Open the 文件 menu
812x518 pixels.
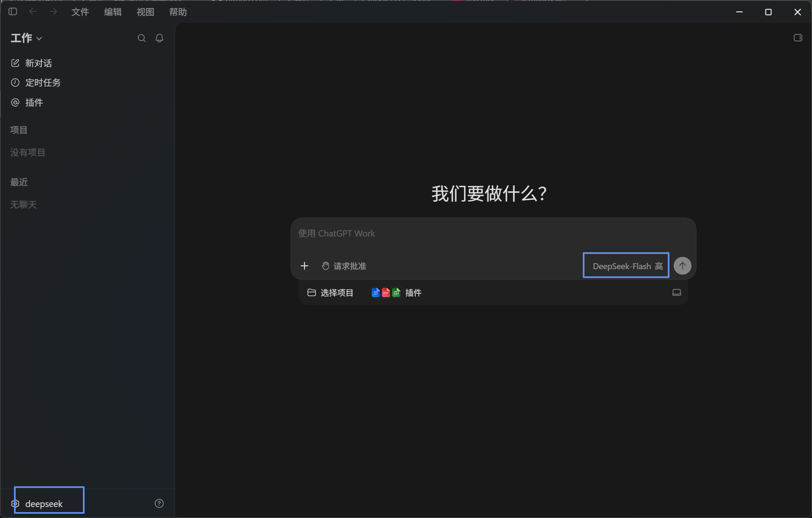80,12
